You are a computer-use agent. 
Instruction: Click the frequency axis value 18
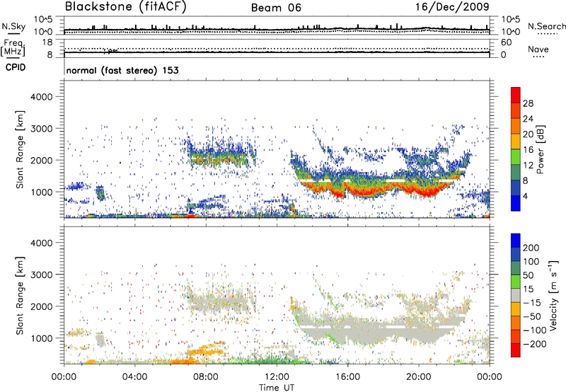[47, 42]
